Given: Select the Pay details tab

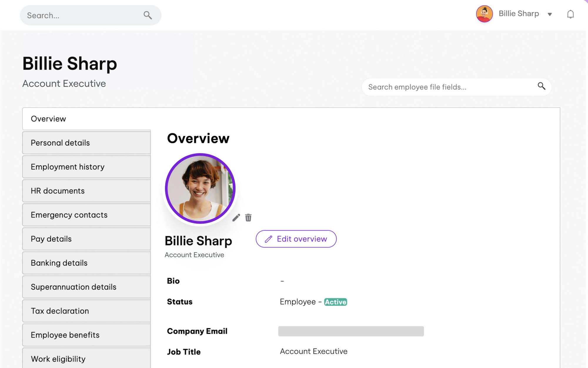Looking at the screenshot, I should pos(86,239).
